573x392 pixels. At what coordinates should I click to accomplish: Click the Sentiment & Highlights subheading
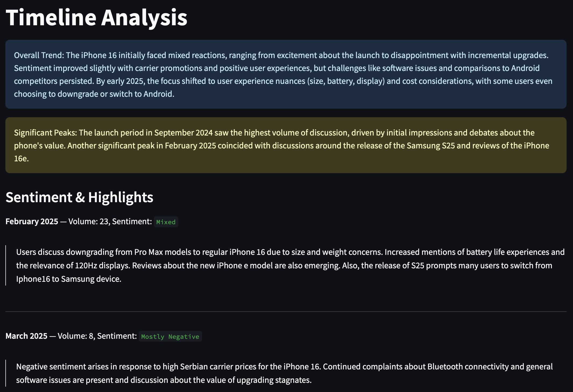(x=79, y=197)
